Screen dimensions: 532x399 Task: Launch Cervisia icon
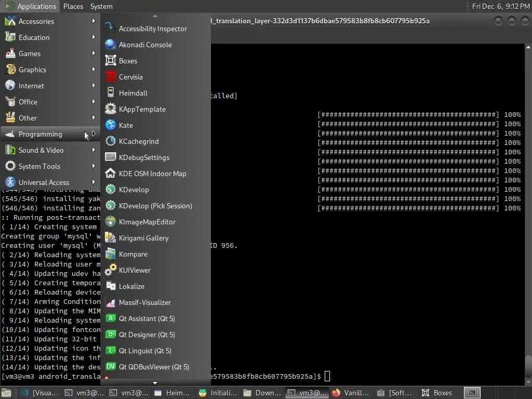pyautogui.click(x=110, y=77)
